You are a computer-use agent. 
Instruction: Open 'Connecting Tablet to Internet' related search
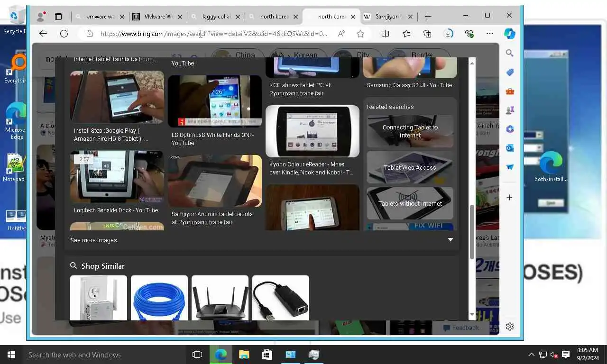410,131
